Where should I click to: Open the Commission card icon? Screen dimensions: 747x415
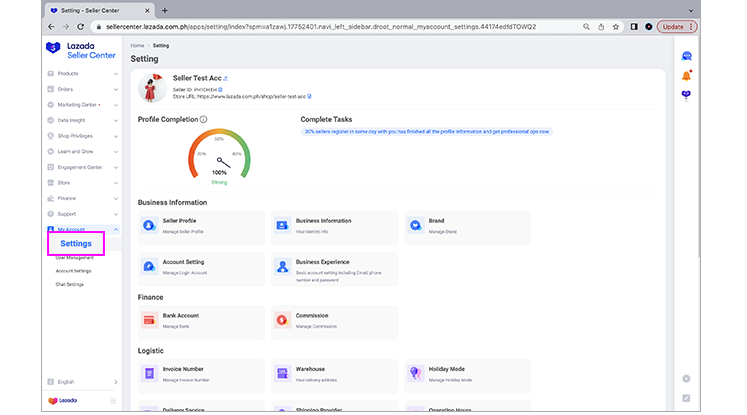point(283,320)
